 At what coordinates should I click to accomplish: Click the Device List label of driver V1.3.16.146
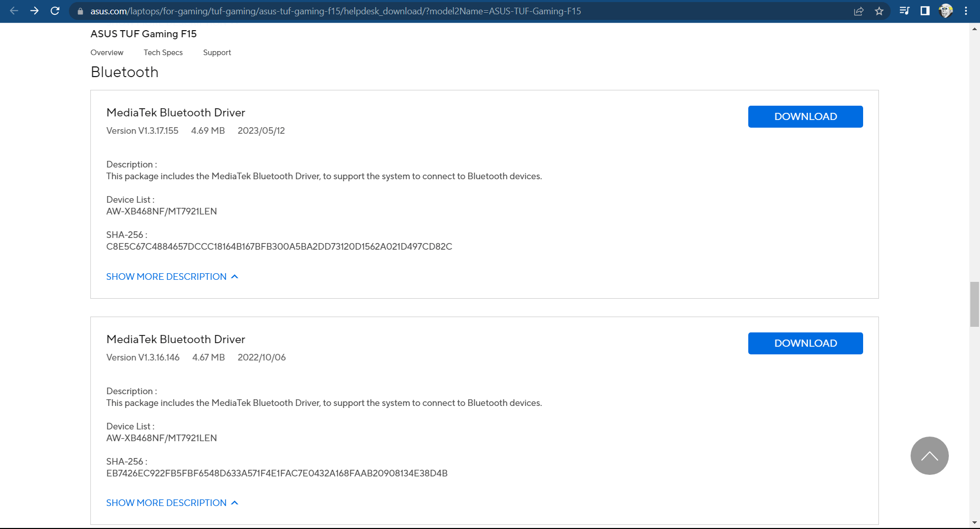[130, 426]
